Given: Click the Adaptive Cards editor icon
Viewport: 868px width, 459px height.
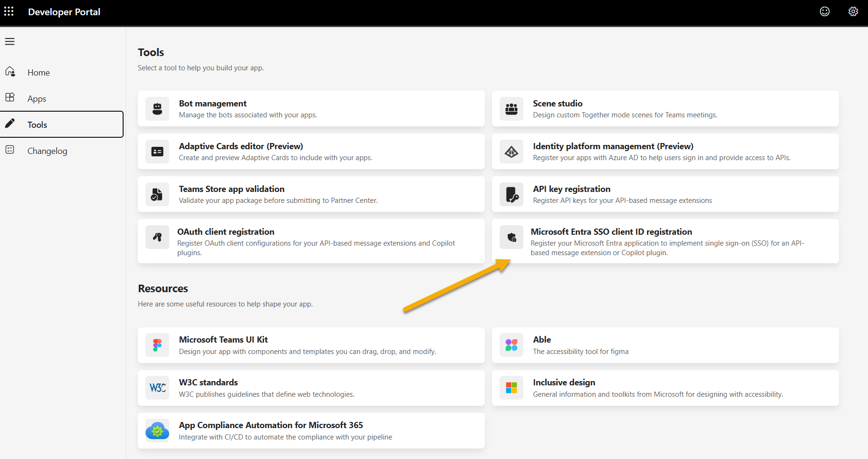Looking at the screenshot, I should [157, 152].
